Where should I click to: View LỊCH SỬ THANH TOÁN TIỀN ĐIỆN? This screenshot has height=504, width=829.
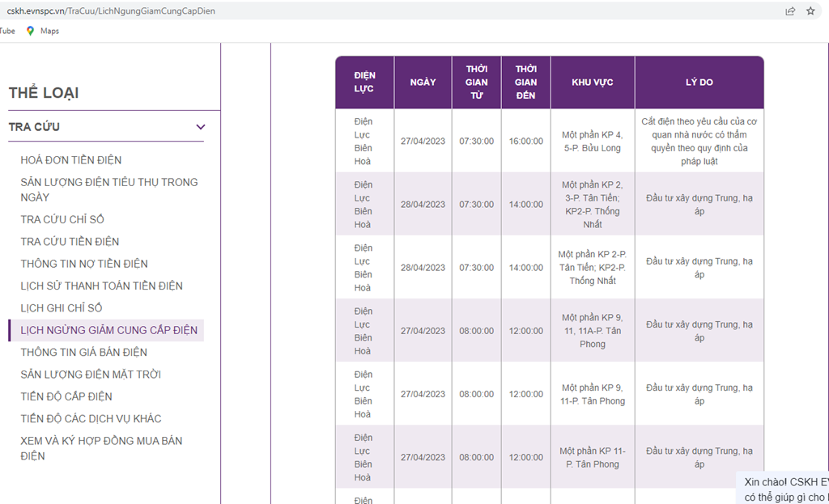(101, 286)
